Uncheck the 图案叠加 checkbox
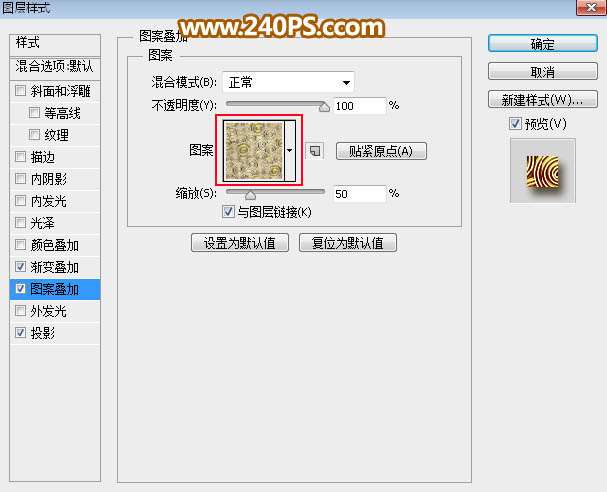The width and height of the screenshot is (607, 492). [x=20, y=289]
